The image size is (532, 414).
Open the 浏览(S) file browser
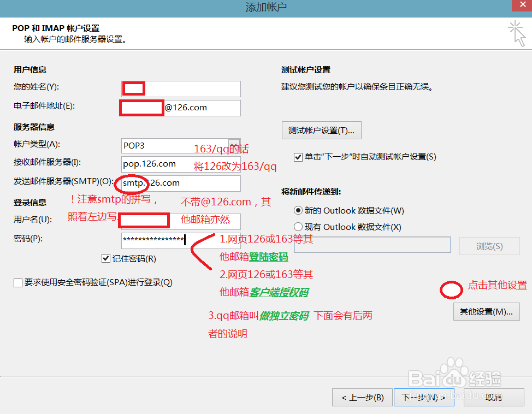tap(489, 246)
